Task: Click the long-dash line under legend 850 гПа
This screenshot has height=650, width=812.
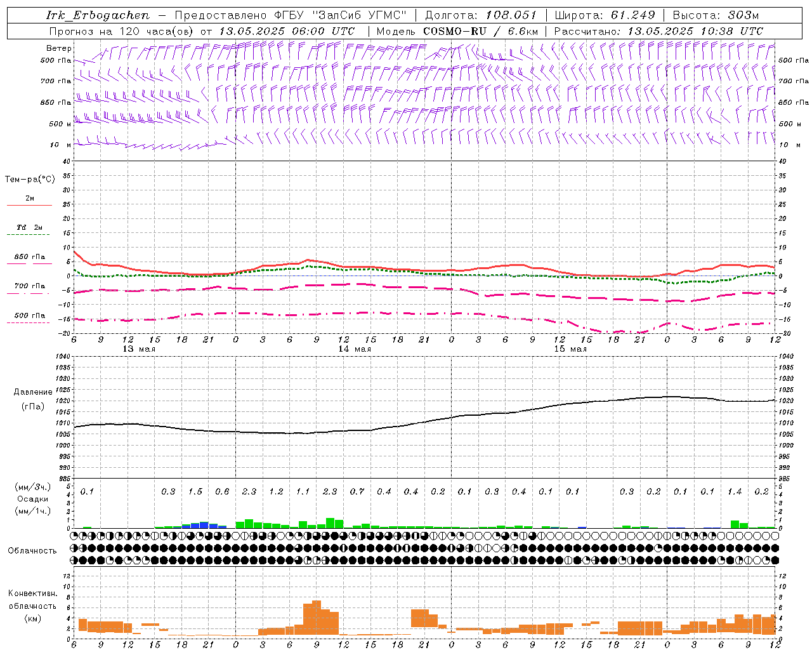Action: (30, 263)
